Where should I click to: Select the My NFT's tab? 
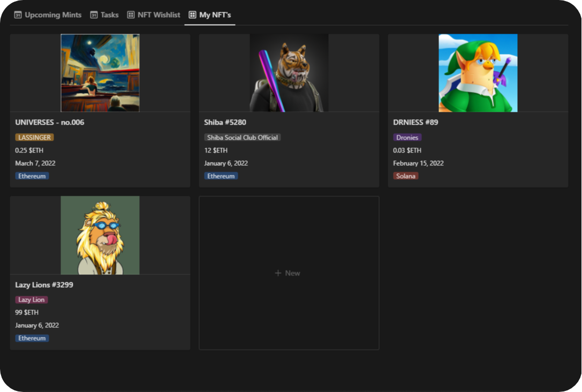[210, 15]
